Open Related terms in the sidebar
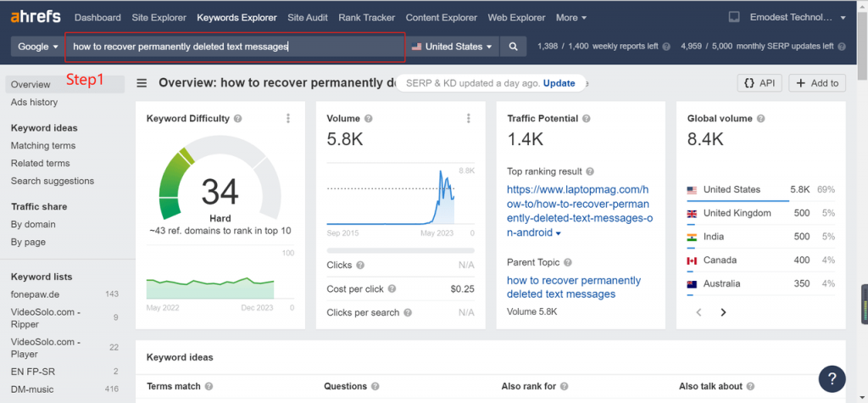This screenshot has width=868, height=403. coord(41,163)
